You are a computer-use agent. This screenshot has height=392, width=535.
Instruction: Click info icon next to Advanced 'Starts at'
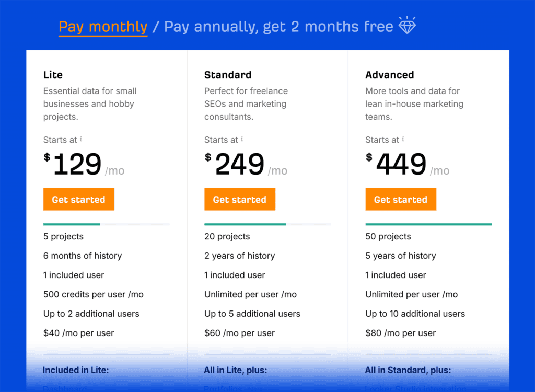coord(403,140)
